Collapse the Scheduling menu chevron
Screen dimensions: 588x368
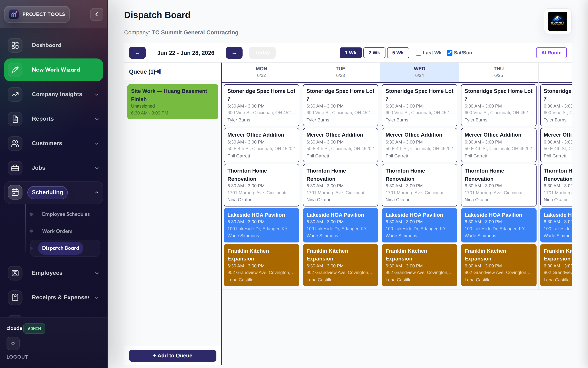pos(97,192)
